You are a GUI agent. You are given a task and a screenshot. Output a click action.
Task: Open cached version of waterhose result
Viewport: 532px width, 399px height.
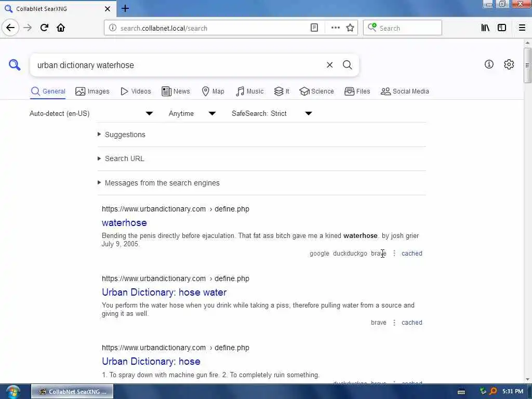coord(411,254)
